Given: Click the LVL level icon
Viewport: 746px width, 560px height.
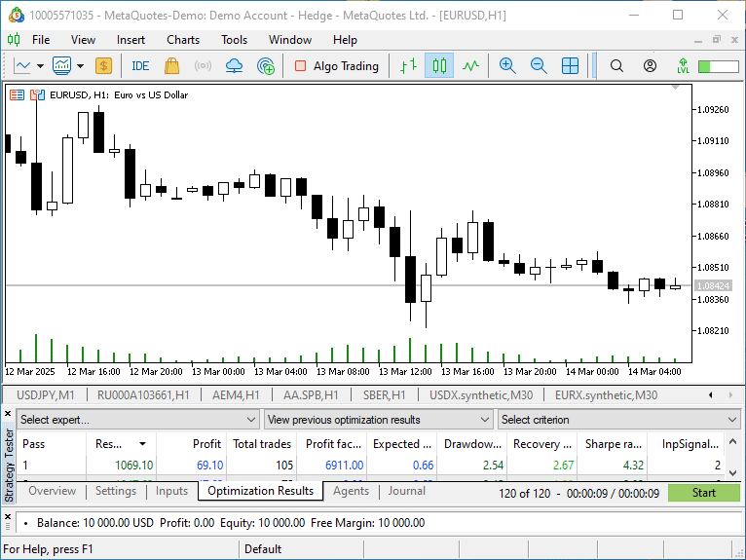Looking at the screenshot, I should point(684,65).
